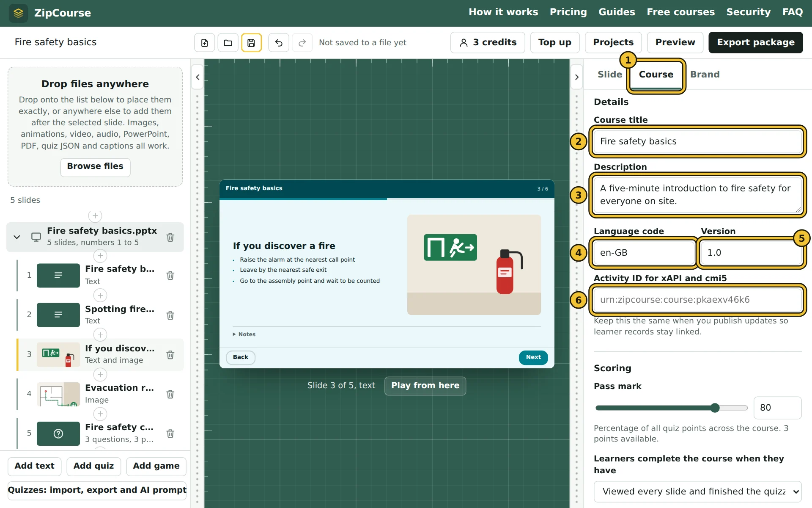Switch to the Brand tab
The width and height of the screenshot is (812, 508).
click(x=705, y=75)
